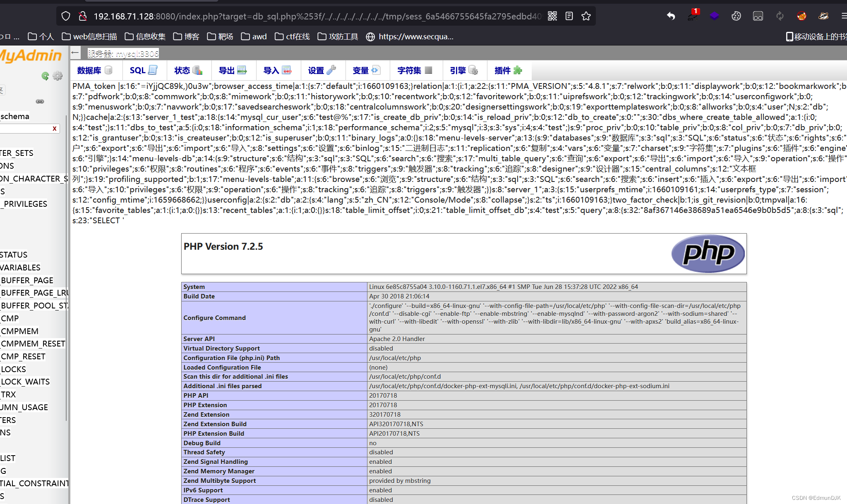The width and height of the screenshot is (847, 504).
Task: Click the sidebar filter input field
Action: coord(25,129)
